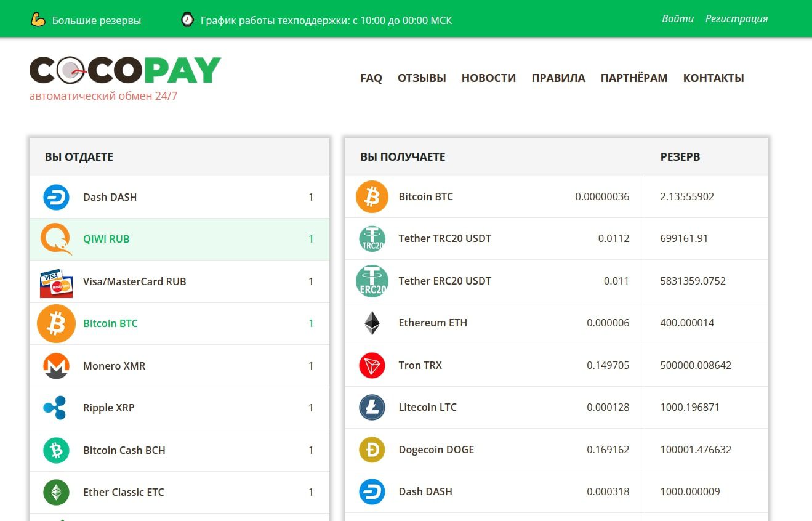Click the COCOPAY logo
Image resolution: width=812 pixels, height=521 pixels.
[125, 70]
